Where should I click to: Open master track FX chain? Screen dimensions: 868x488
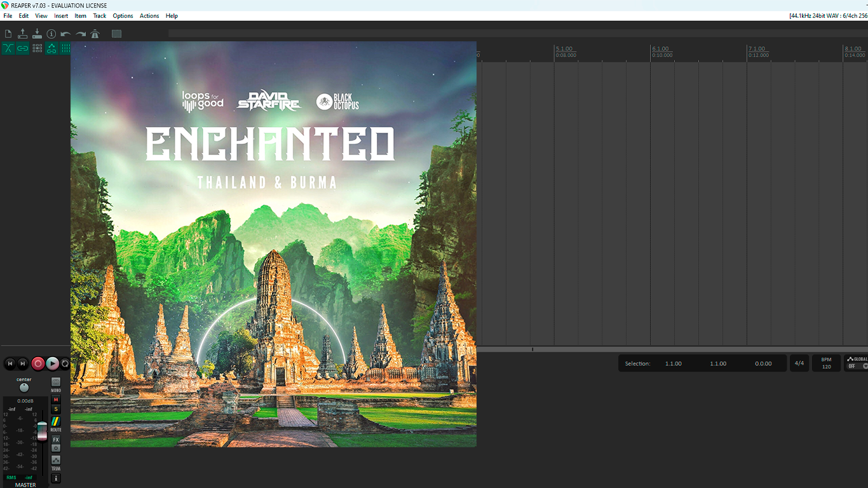click(x=56, y=440)
